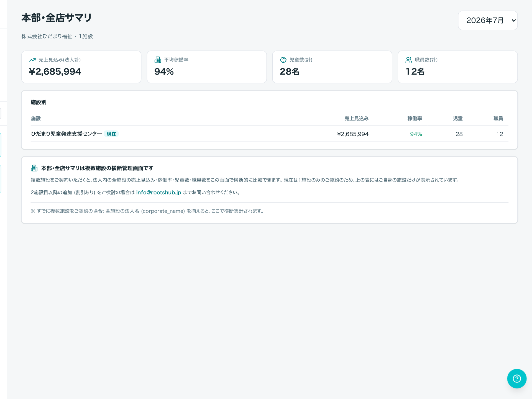Open the help button with question mark
This screenshot has height=399, width=532.
517,378
